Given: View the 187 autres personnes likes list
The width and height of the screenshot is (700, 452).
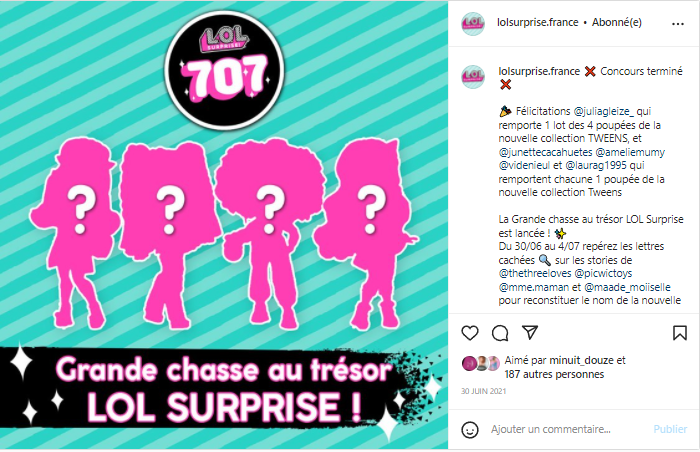Looking at the screenshot, I should click(554, 374).
